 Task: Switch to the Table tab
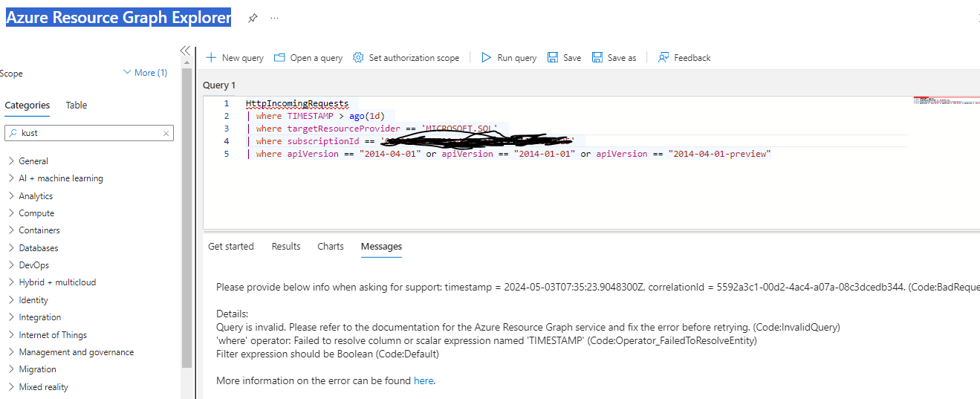(x=77, y=106)
